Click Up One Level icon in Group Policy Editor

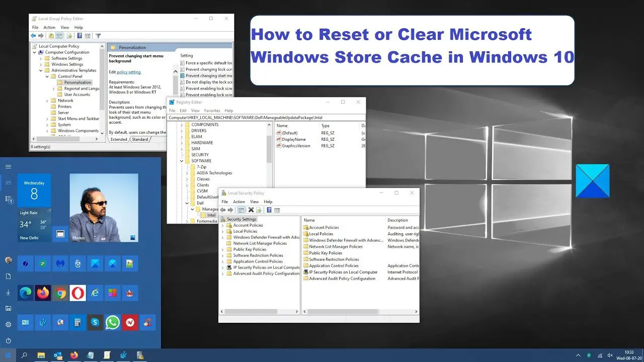tap(51, 36)
